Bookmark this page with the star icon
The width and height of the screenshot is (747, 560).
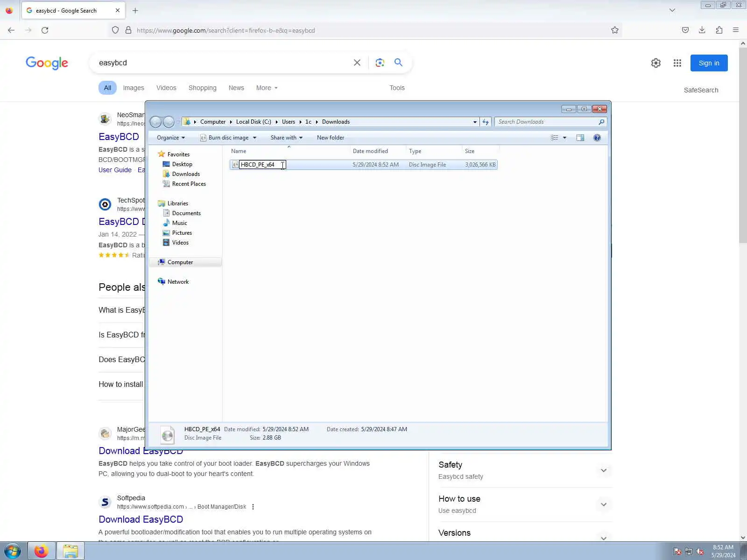615,30
